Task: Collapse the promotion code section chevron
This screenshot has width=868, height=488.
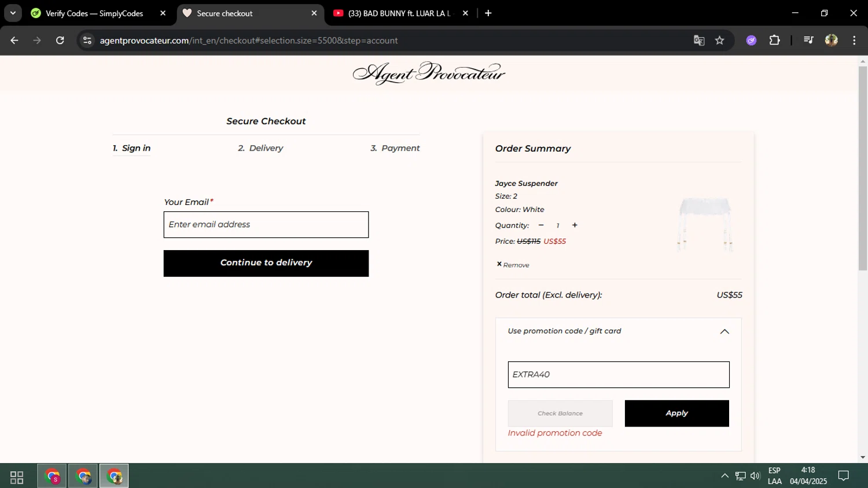Action: [724, 332]
